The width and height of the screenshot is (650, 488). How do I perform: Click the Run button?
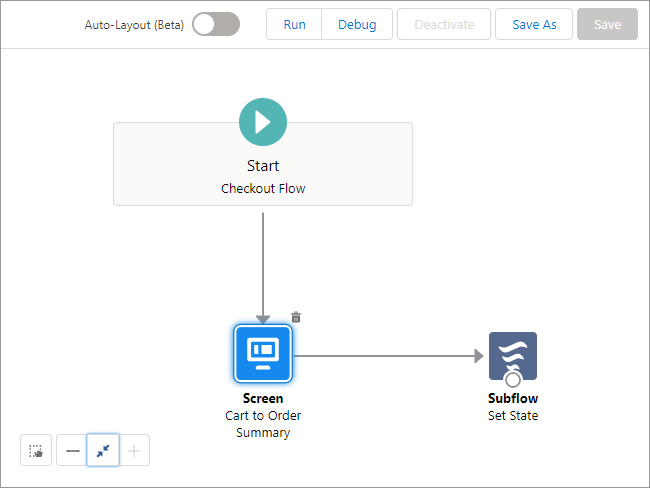pos(294,25)
